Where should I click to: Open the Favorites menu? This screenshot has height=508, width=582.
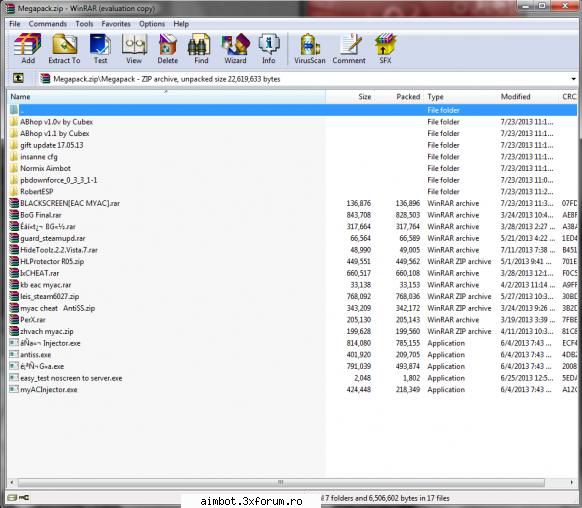point(116,24)
